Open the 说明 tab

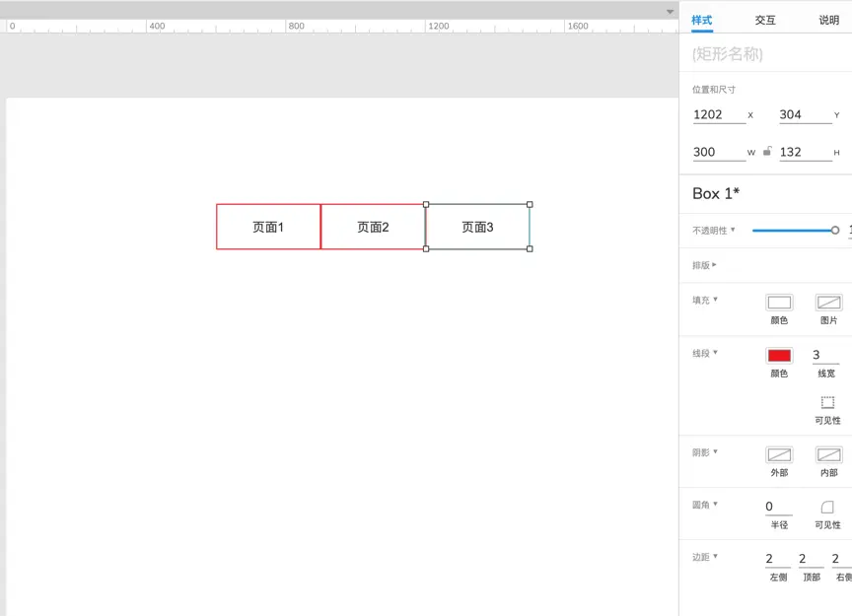[x=828, y=20]
